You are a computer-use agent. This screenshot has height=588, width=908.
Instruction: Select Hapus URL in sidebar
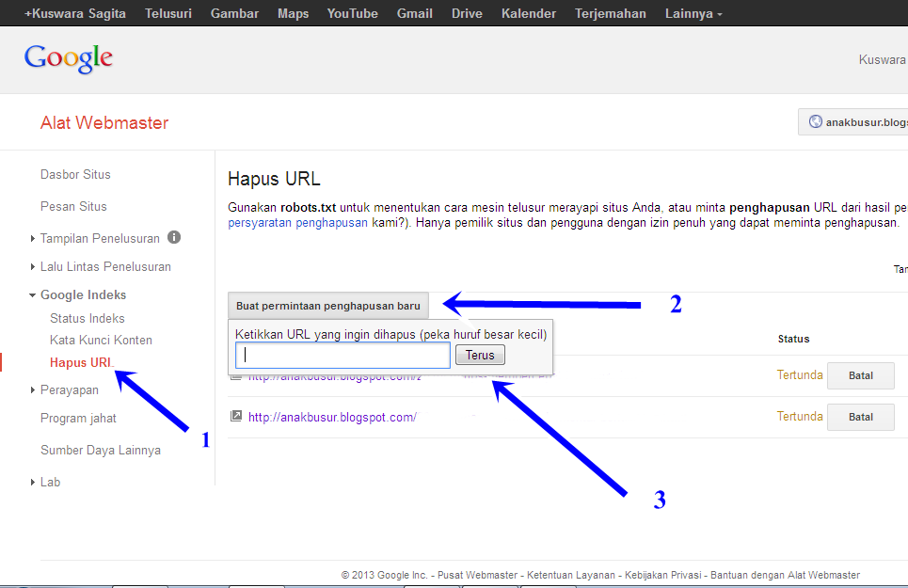point(81,362)
